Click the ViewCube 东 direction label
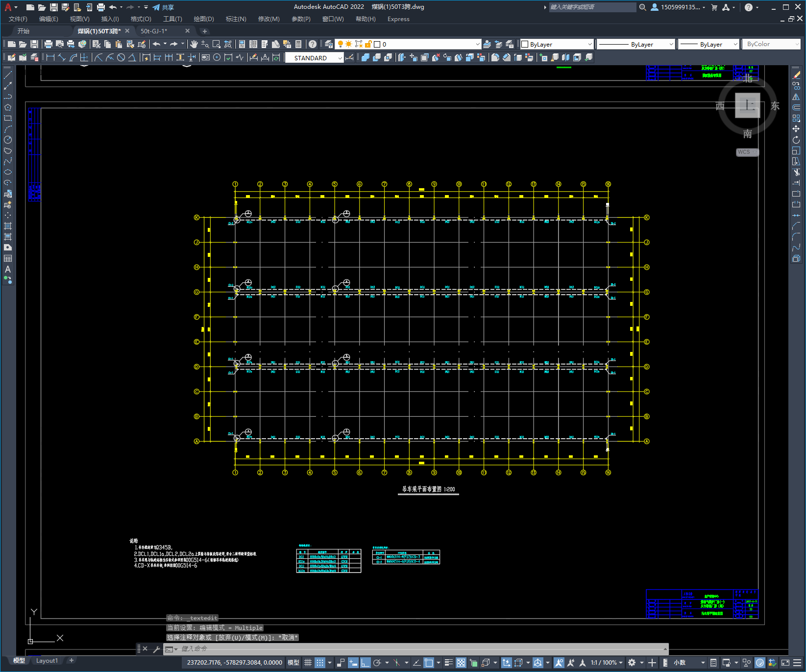The width and height of the screenshot is (806, 672). pyautogui.click(x=775, y=106)
